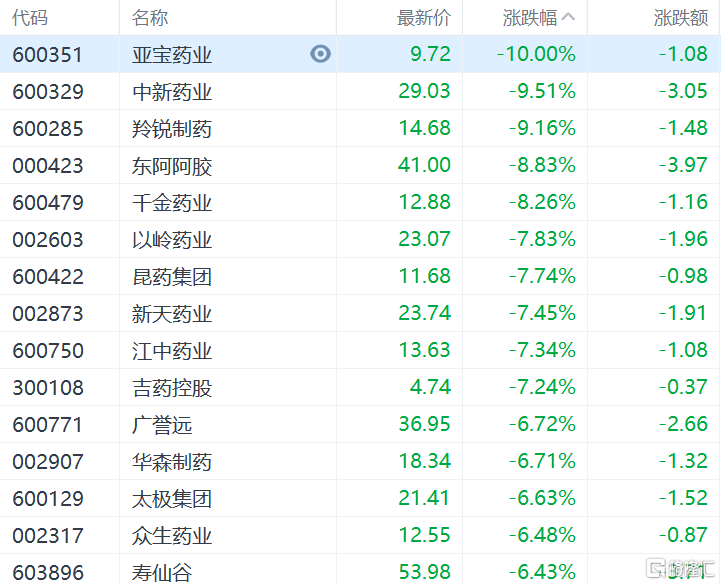Image resolution: width=721 pixels, height=585 pixels.
Task: Click change amount -2.66
Action: pos(683,424)
